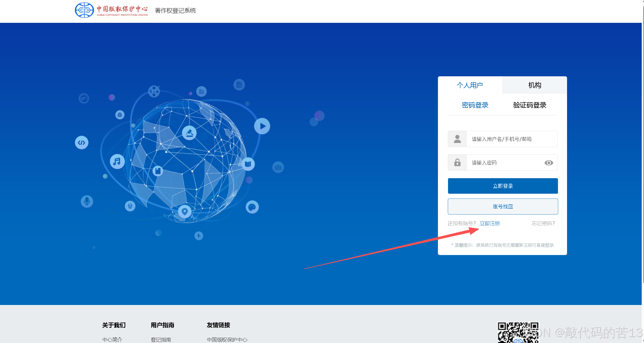Click the China Copyright Protection Center logo
Image resolution: width=644 pixels, height=343 pixels.
coord(111,10)
